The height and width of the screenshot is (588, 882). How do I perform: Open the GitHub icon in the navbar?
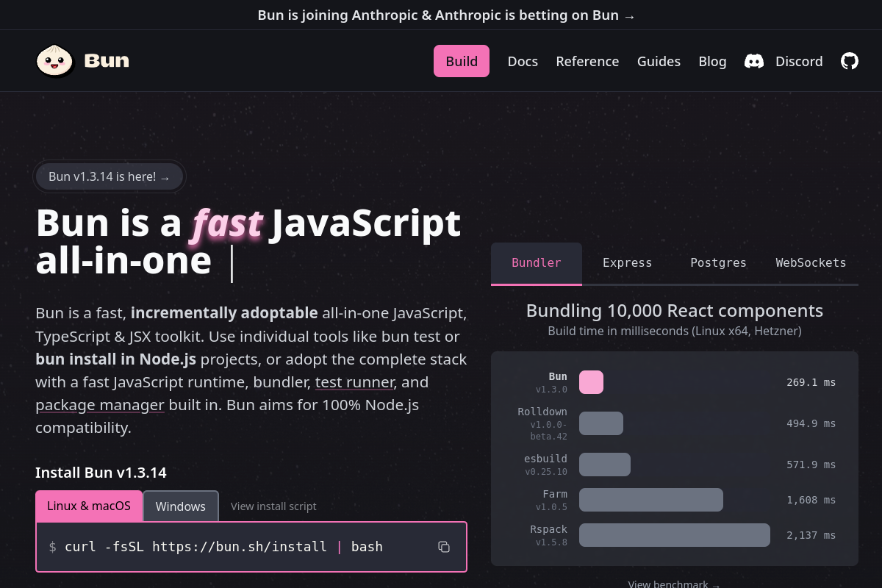click(x=850, y=61)
